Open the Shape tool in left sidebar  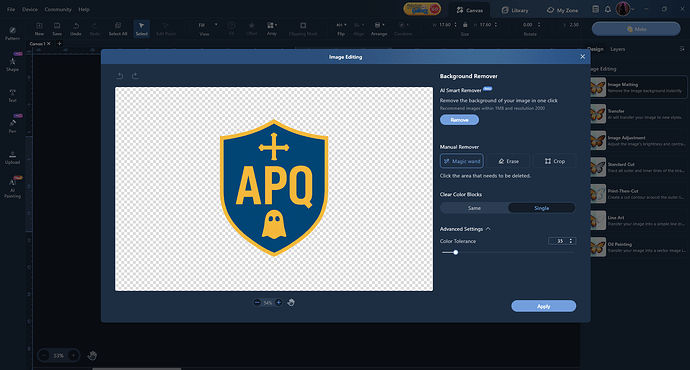12,64
